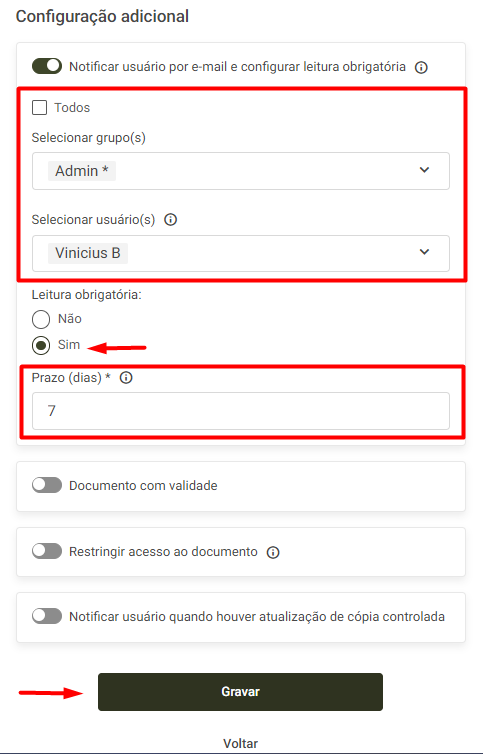
Task: Click the Vinicius B user tag
Action: tap(88, 253)
